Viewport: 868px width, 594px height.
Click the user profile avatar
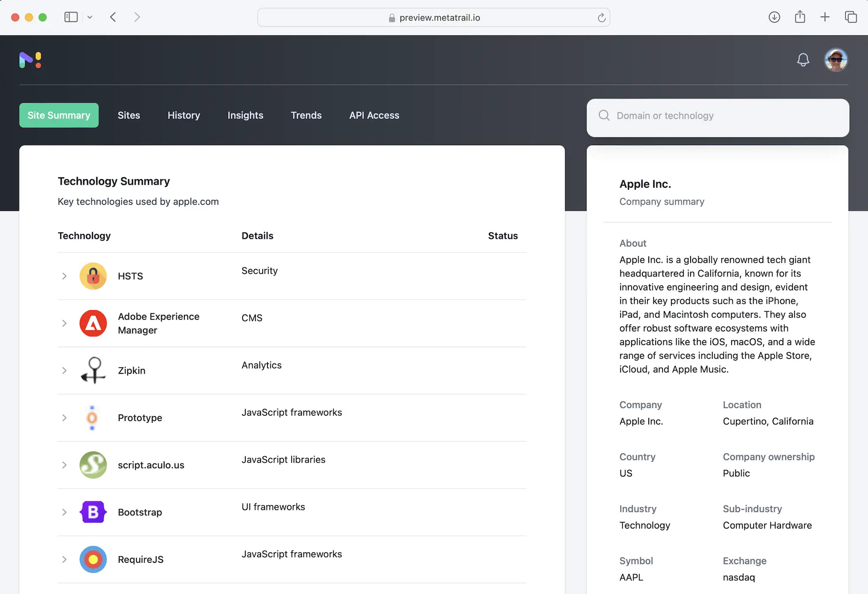click(836, 60)
